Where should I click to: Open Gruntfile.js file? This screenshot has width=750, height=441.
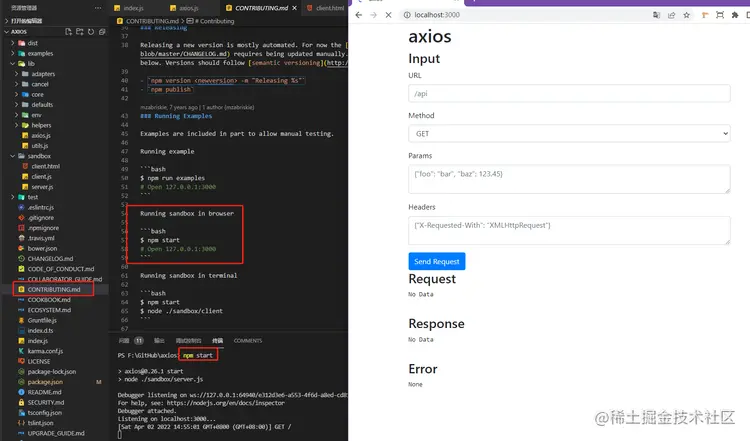pyautogui.click(x=42, y=320)
